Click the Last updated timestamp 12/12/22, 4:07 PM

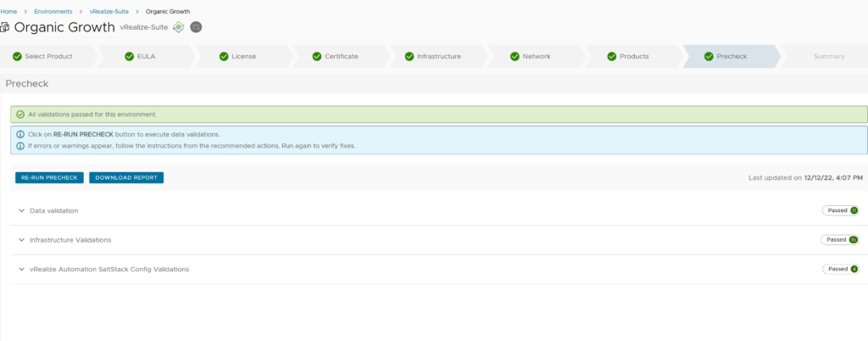click(x=833, y=177)
